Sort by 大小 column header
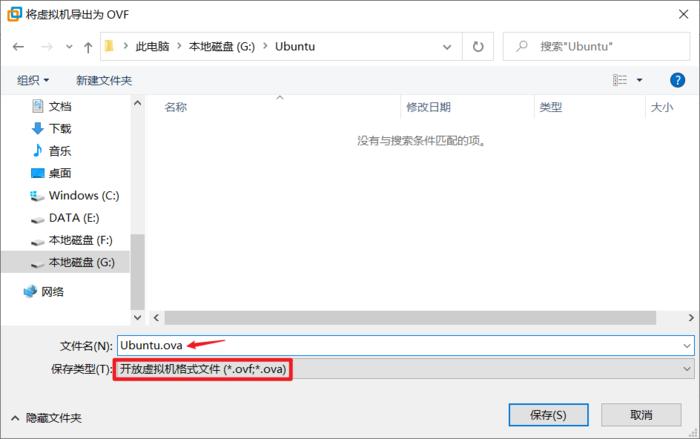 pyautogui.click(x=662, y=107)
